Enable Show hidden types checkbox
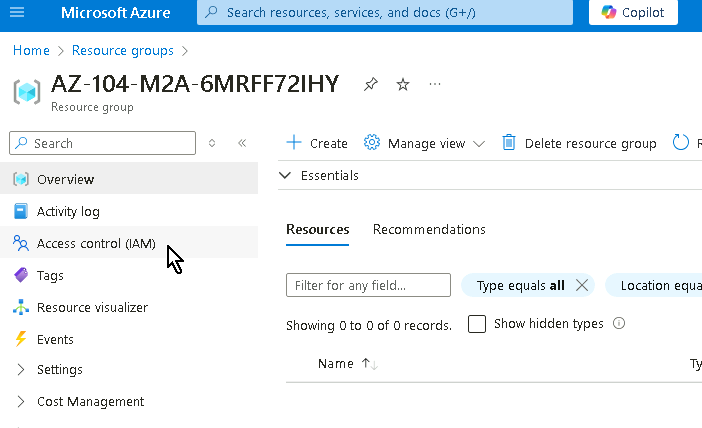 (x=477, y=324)
